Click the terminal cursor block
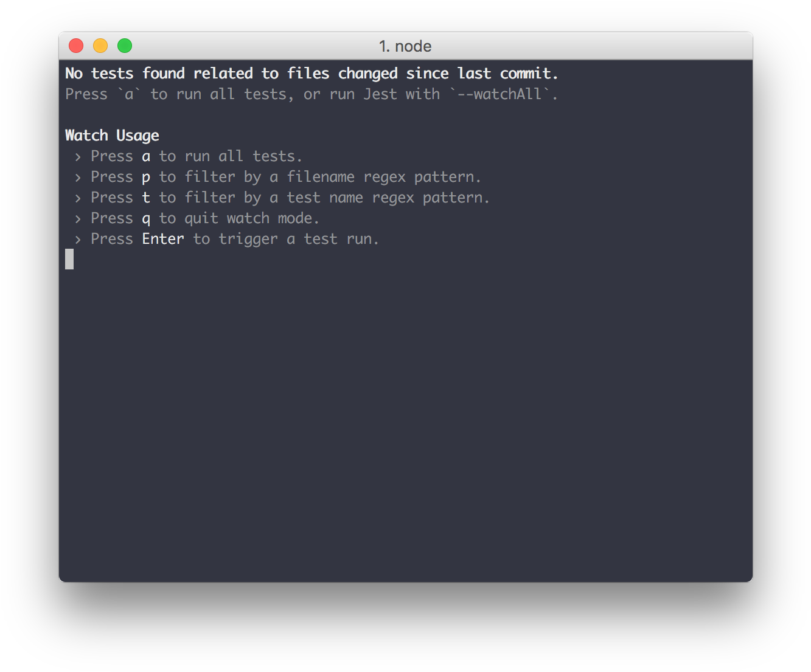 [69, 259]
